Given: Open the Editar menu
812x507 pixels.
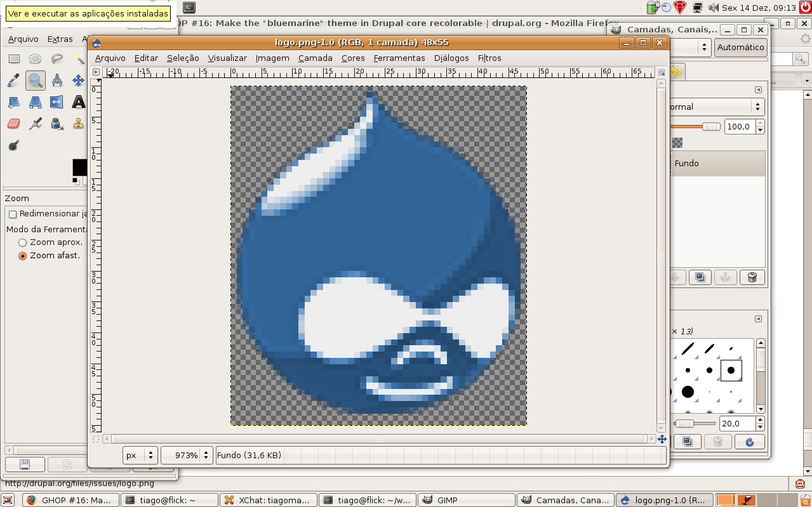Looking at the screenshot, I should [146, 58].
